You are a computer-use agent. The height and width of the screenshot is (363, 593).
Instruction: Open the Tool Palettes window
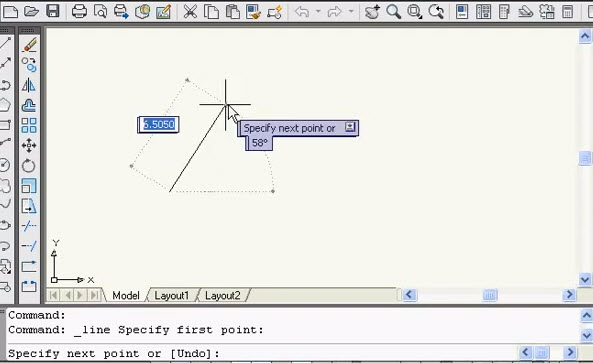coord(504,11)
